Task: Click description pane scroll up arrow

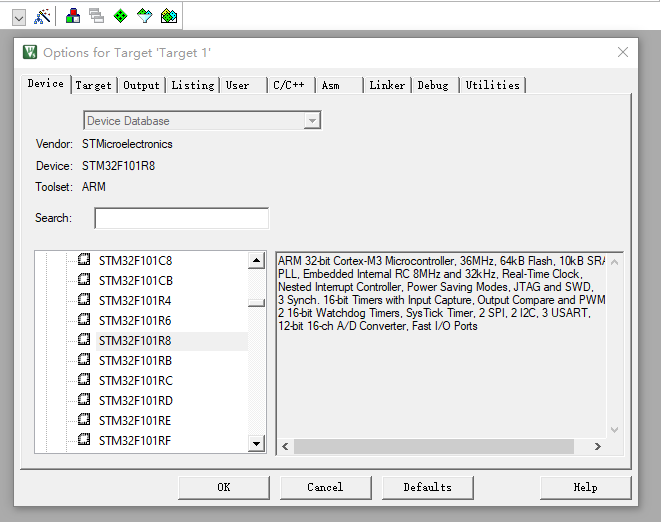Action: point(615,262)
